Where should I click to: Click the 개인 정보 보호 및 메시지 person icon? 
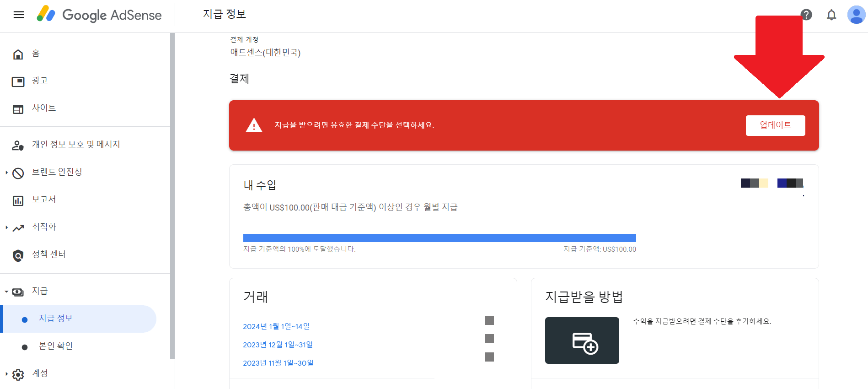(18, 146)
